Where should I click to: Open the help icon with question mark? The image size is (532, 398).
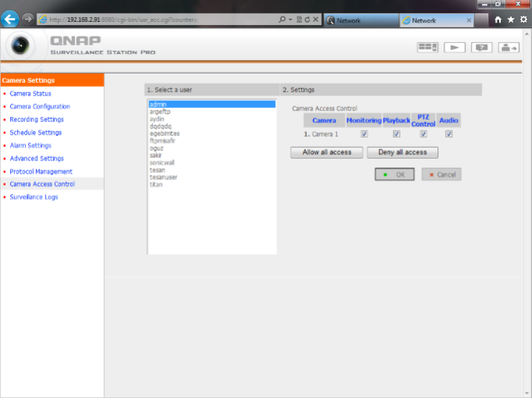pyautogui.click(x=482, y=47)
